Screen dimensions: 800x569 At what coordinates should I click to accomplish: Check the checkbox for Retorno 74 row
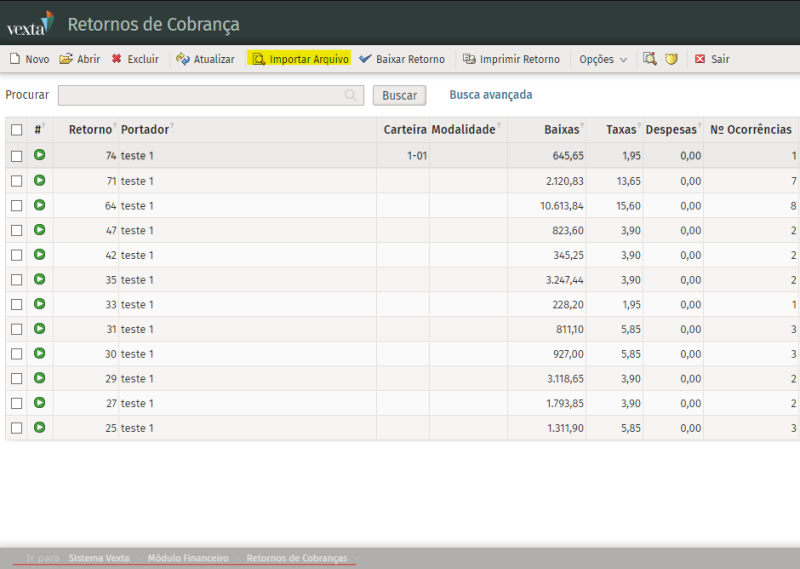coord(16,156)
